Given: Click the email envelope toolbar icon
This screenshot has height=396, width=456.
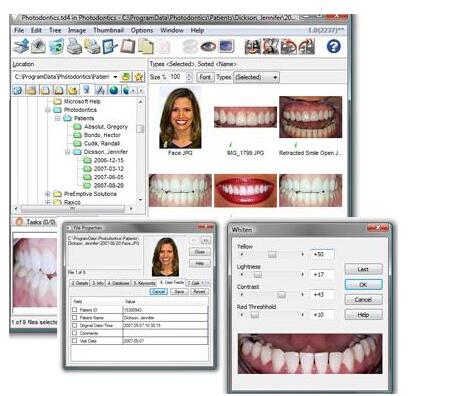Looking at the screenshot, I should point(39,46).
